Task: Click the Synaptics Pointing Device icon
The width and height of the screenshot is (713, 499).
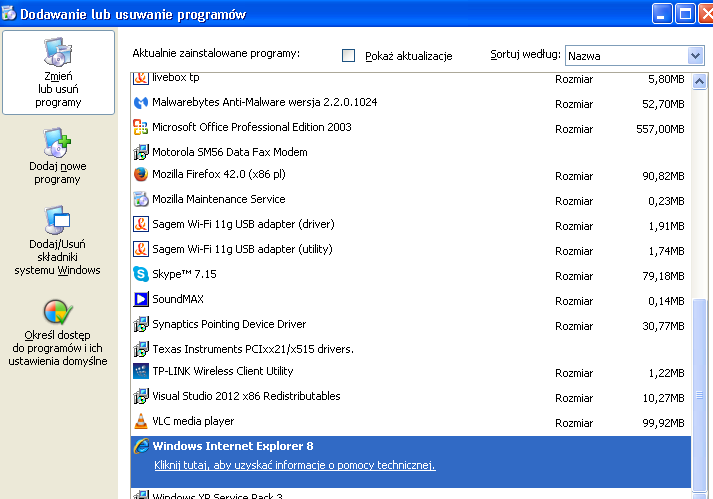Action: coord(141,324)
